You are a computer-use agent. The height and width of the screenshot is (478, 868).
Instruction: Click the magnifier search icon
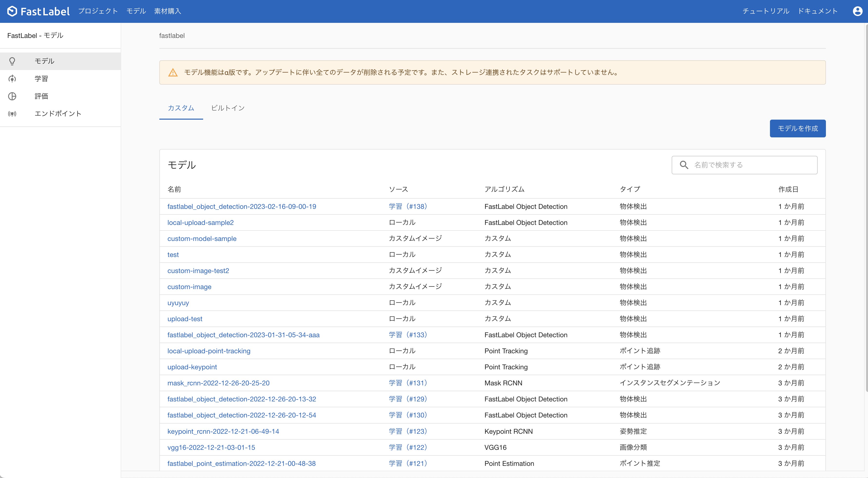point(684,165)
